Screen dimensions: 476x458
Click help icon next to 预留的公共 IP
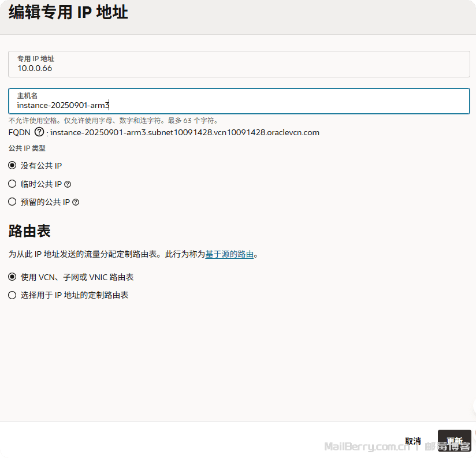pyautogui.click(x=76, y=202)
